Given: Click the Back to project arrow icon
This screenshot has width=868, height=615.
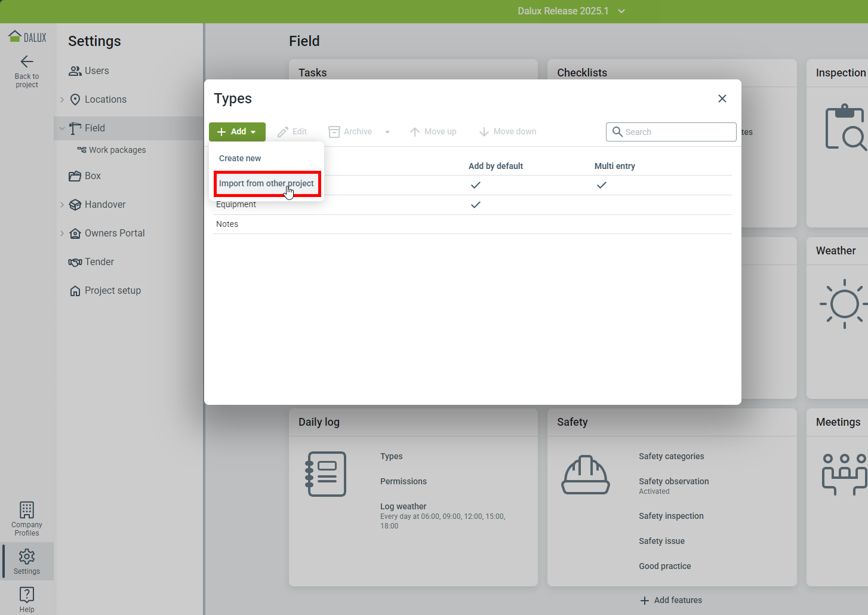Looking at the screenshot, I should (x=27, y=61).
